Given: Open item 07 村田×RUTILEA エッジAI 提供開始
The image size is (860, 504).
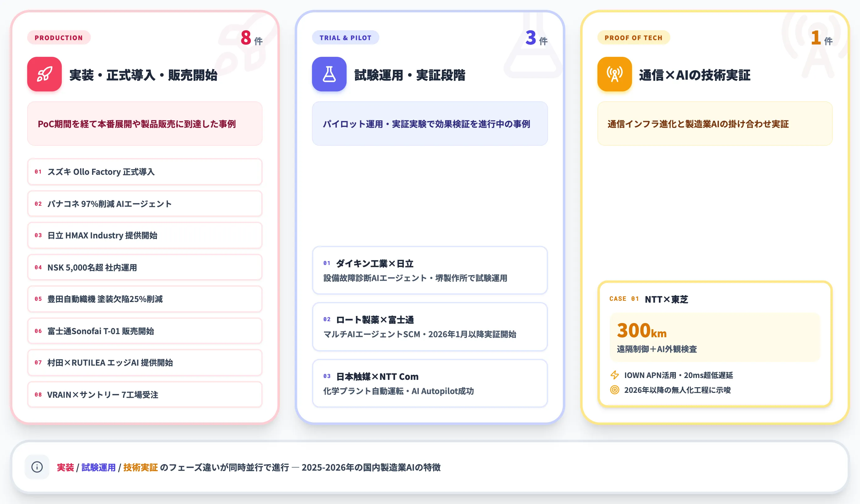Looking at the screenshot, I should pos(145,362).
